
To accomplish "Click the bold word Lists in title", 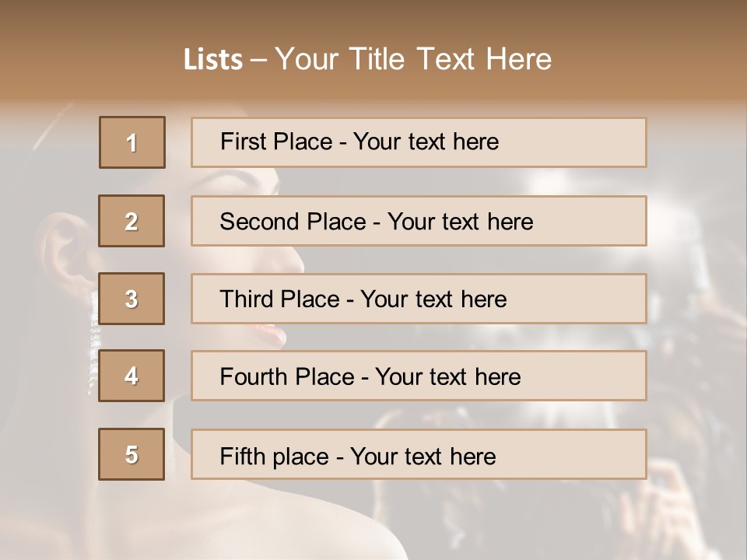I will click(213, 60).
